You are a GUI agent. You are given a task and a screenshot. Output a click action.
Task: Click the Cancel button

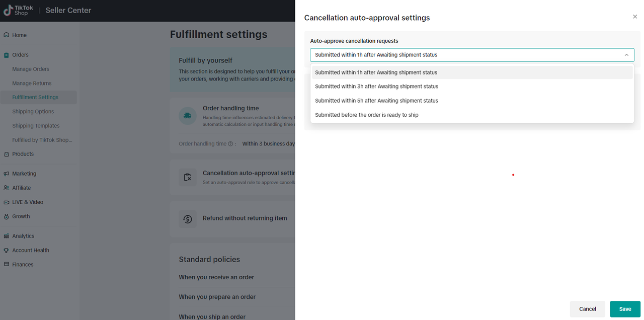point(587,309)
